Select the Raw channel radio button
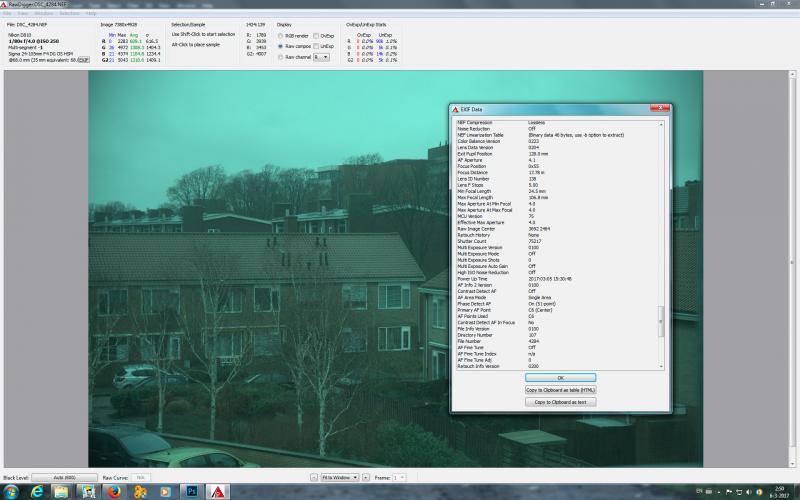 click(280, 57)
